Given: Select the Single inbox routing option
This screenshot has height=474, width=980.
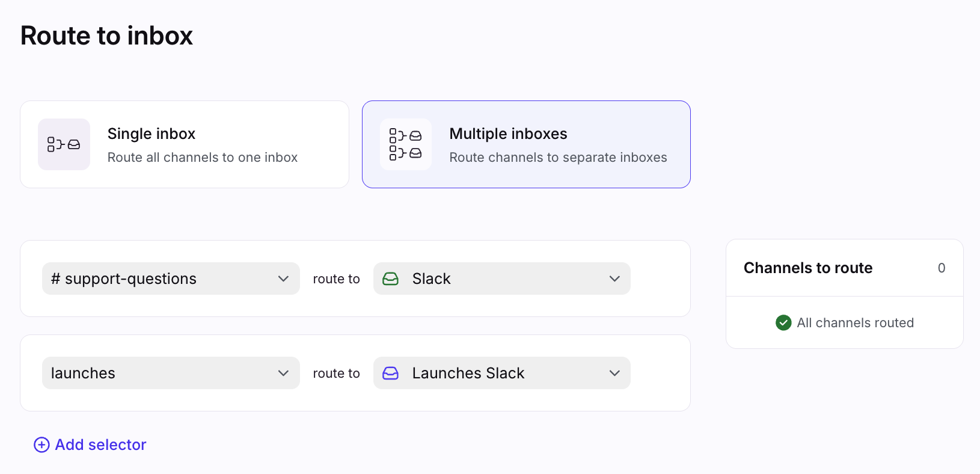Looking at the screenshot, I should pos(185,144).
